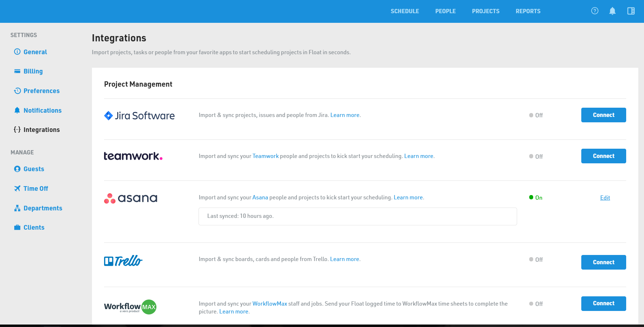
Task: Click the WorkflowMax Off status indicator
Action: click(536, 304)
